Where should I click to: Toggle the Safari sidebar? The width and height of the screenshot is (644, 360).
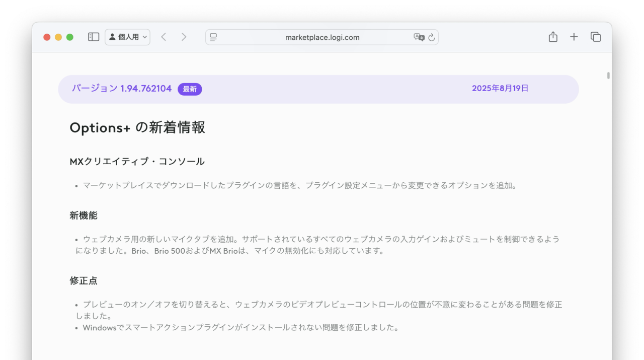coord(93,37)
